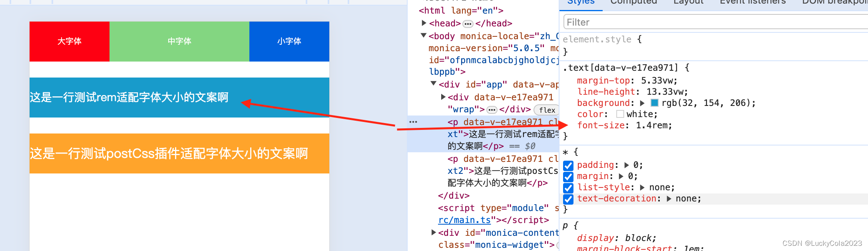Click the .text[data-v-e17ea971] selector

pyautogui.click(x=620, y=68)
